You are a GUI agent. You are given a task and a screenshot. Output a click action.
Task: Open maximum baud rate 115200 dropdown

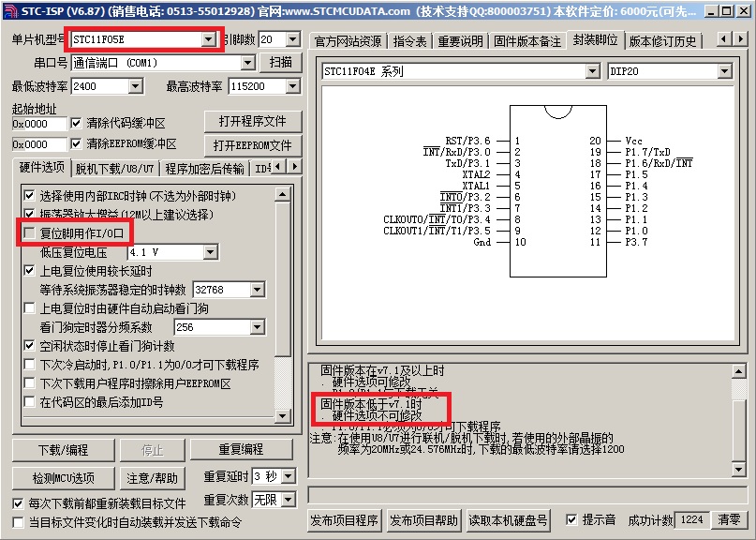[x=292, y=86]
